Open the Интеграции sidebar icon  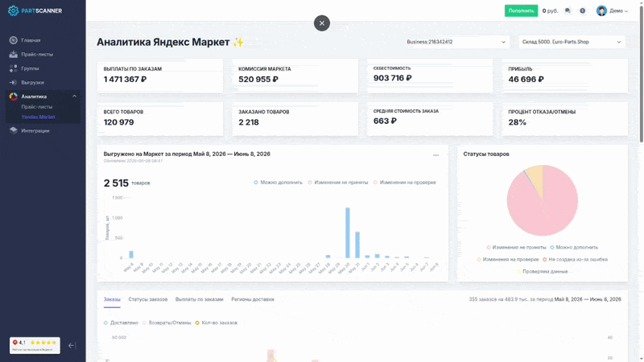click(14, 130)
